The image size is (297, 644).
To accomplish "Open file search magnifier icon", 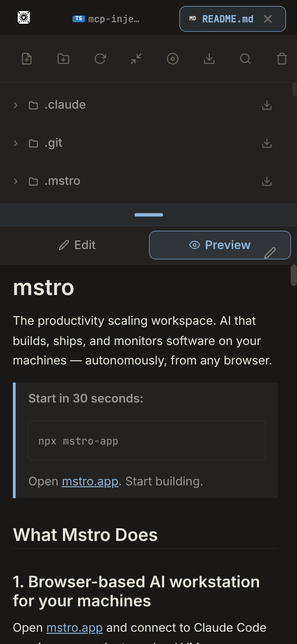I will (x=246, y=59).
